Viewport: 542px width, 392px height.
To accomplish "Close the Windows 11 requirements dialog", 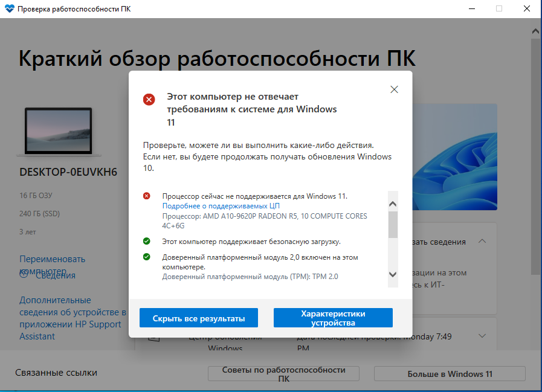I will tap(394, 89).
